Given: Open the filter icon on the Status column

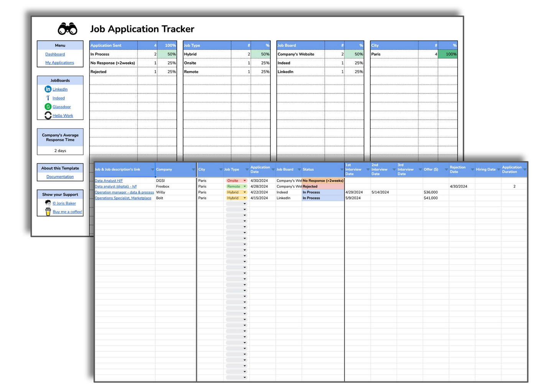Looking at the screenshot, I should coord(342,169).
